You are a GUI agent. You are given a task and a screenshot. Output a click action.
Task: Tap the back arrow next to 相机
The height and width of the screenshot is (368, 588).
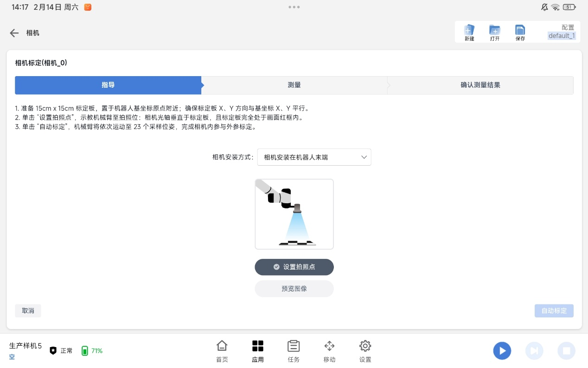14,33
